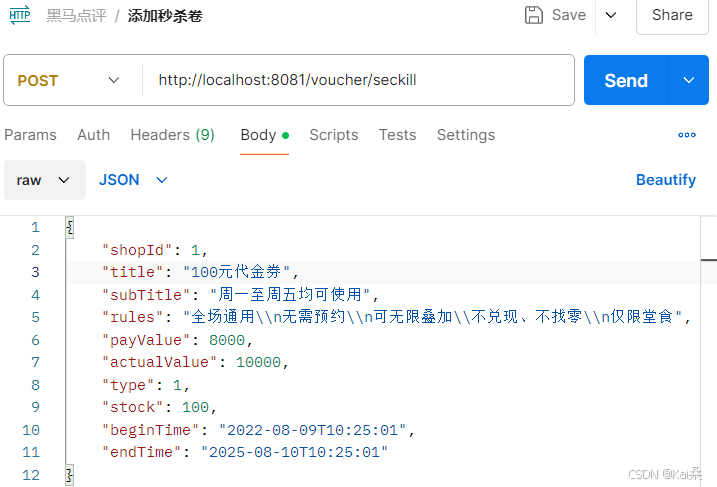Open the Scripts tab

[x=334, y=135]
